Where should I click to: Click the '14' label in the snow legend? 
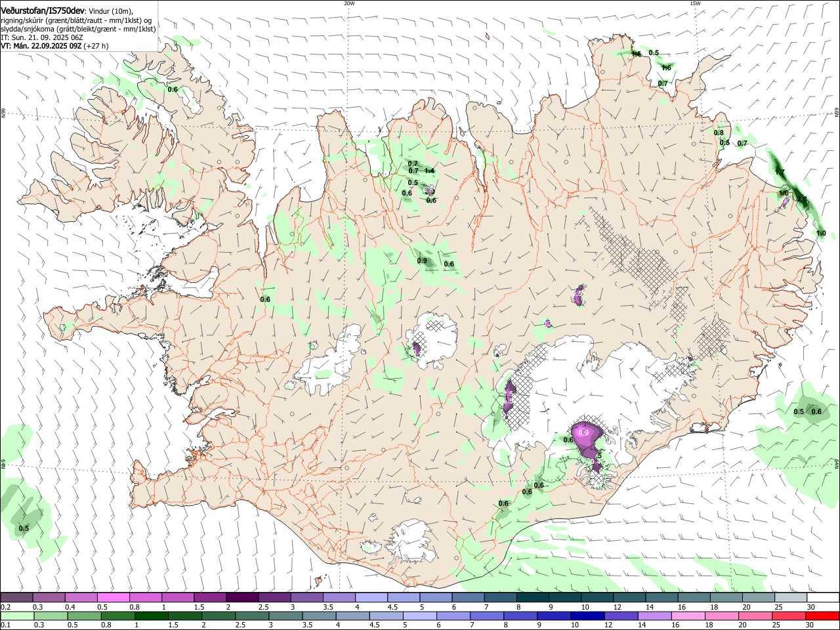(x=649, y=607)
